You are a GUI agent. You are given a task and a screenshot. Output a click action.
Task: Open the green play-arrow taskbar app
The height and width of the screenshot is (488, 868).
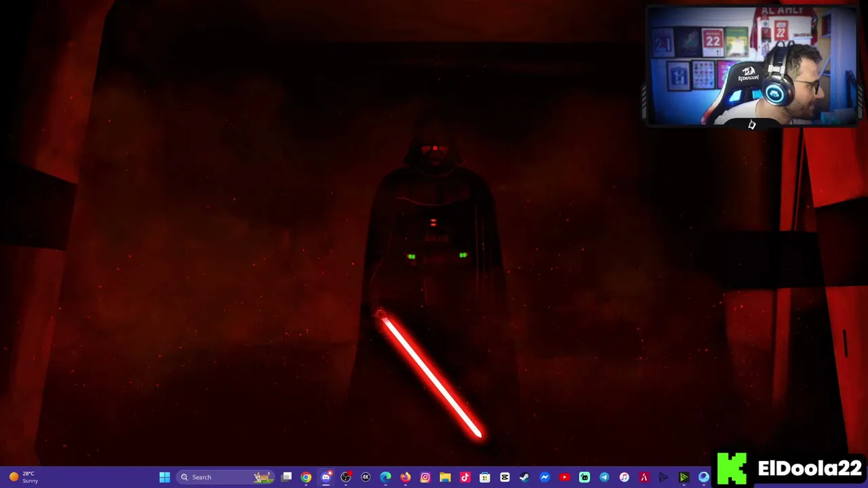click(x=684, y=477)
